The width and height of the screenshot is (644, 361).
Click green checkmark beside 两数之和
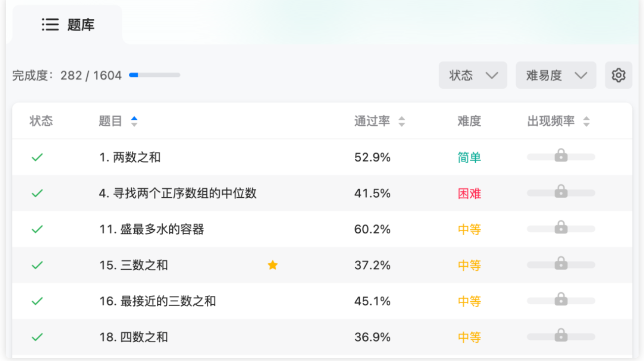click(x=37, y=157)
